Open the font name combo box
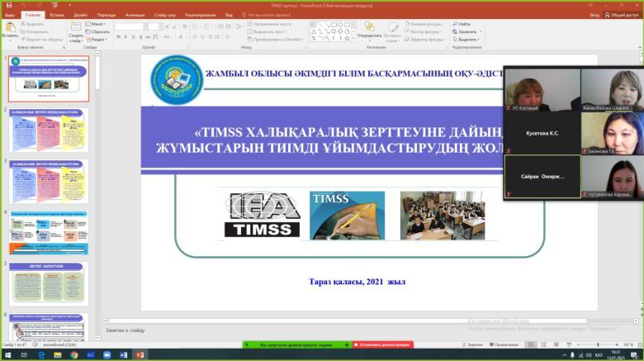The height and width of the screenshot is (361, 644). 131,26
